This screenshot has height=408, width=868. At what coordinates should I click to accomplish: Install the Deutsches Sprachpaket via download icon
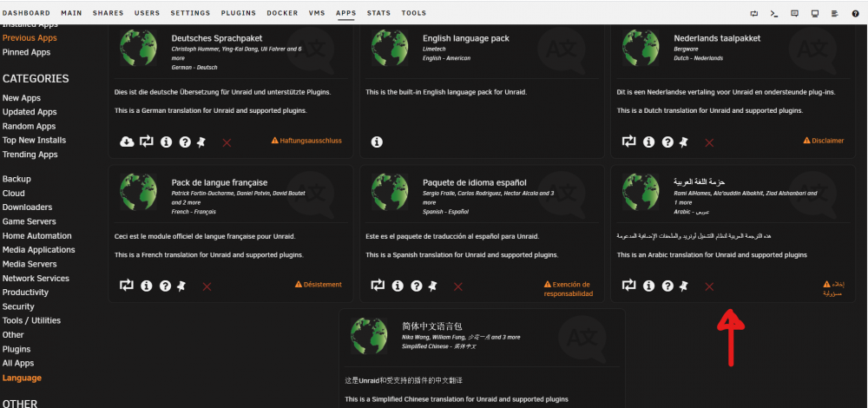(127, 141)
